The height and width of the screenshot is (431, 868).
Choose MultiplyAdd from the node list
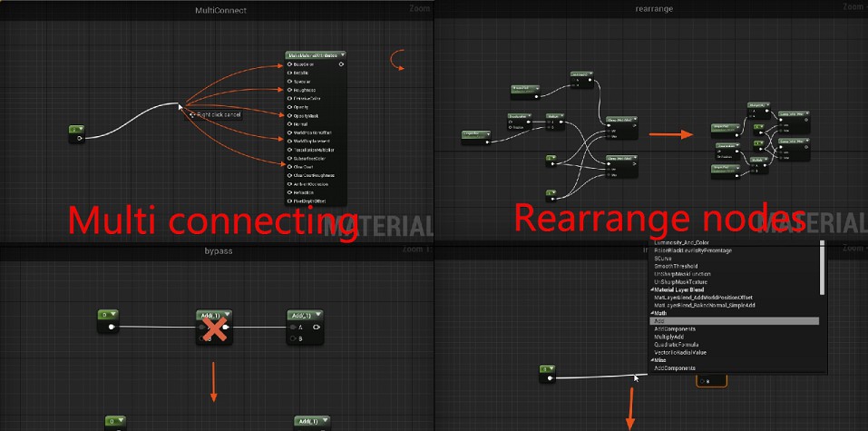click(x=669, y=337)
